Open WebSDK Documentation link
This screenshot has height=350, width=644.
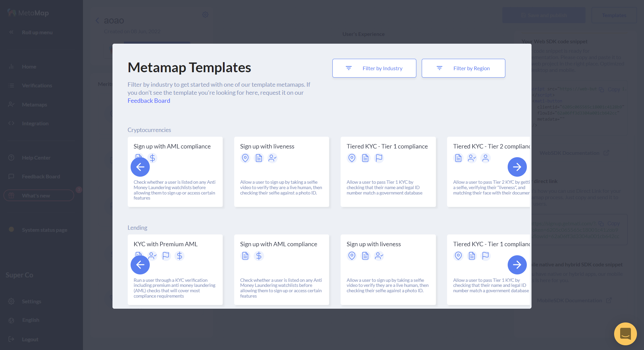pos(574,153)
